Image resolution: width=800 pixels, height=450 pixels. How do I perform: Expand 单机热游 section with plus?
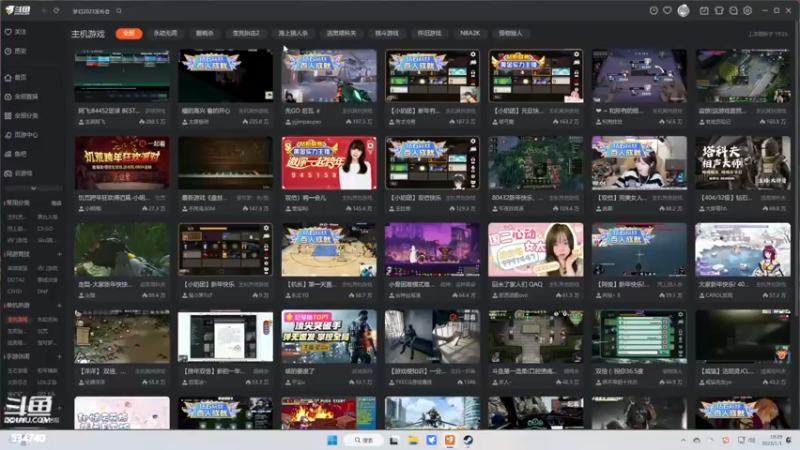59,306
